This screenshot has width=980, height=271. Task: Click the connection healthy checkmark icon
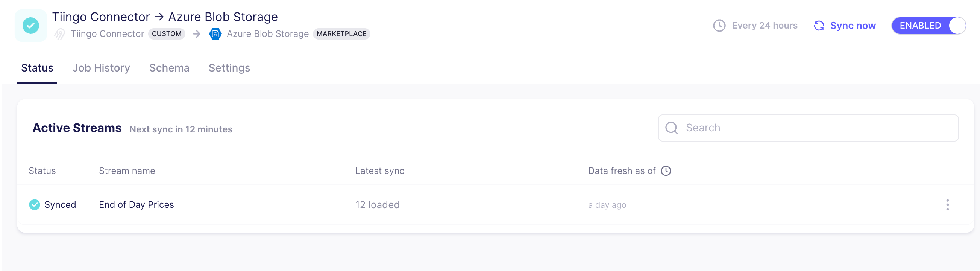[x=31, y=26]
